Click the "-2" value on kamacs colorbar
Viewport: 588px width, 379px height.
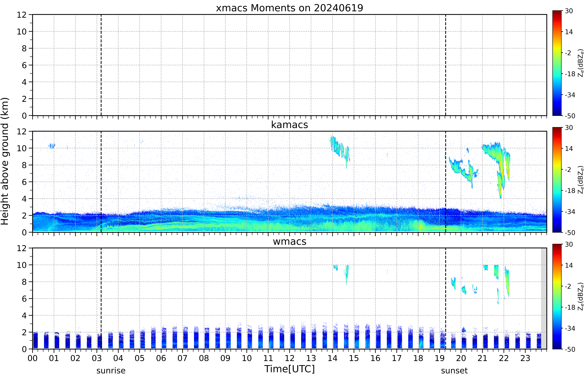[568, 170]
